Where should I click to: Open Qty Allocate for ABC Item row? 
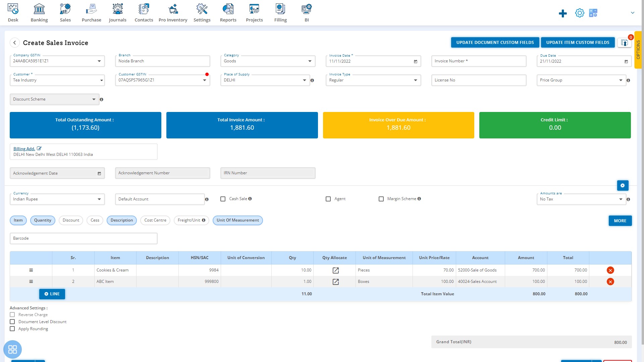point(335,282)
